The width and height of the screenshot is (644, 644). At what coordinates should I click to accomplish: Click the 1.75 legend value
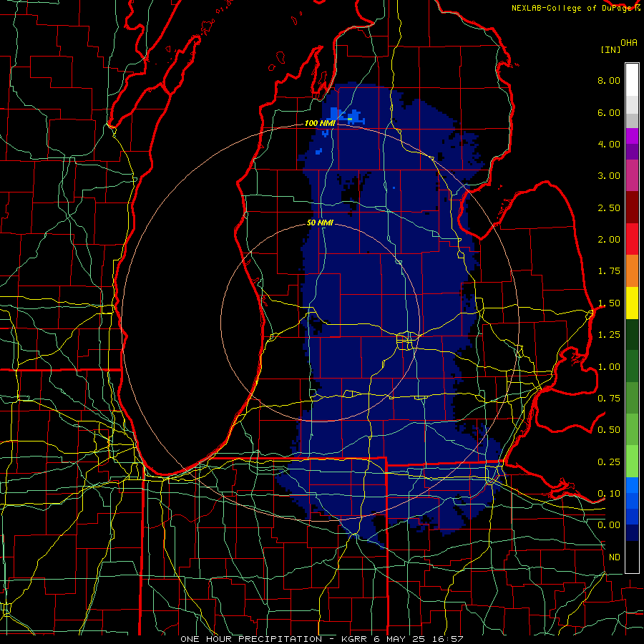point(609,271)
